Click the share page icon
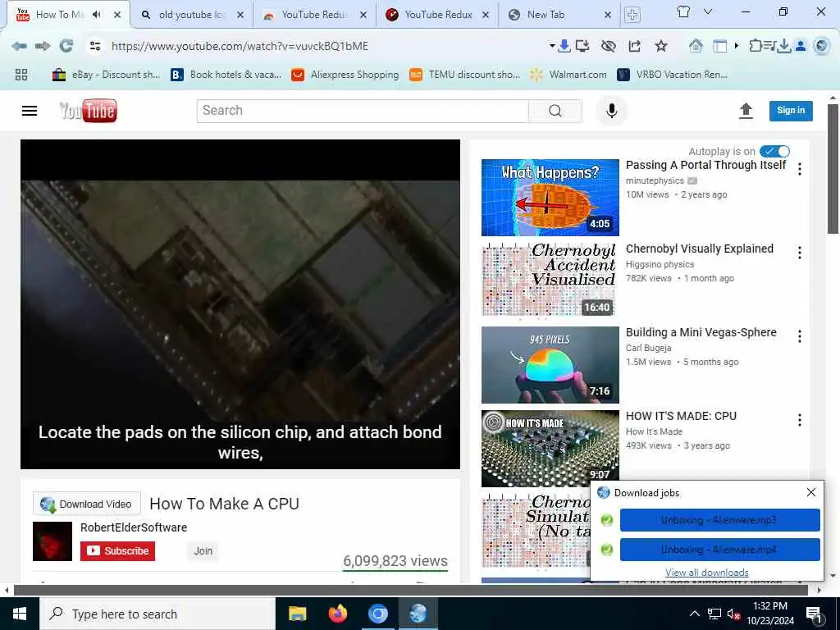 click(635, 46)
